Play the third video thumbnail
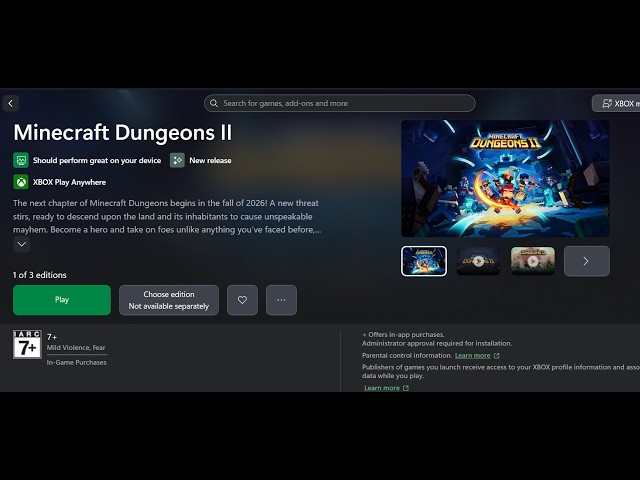 coord(533,261)
